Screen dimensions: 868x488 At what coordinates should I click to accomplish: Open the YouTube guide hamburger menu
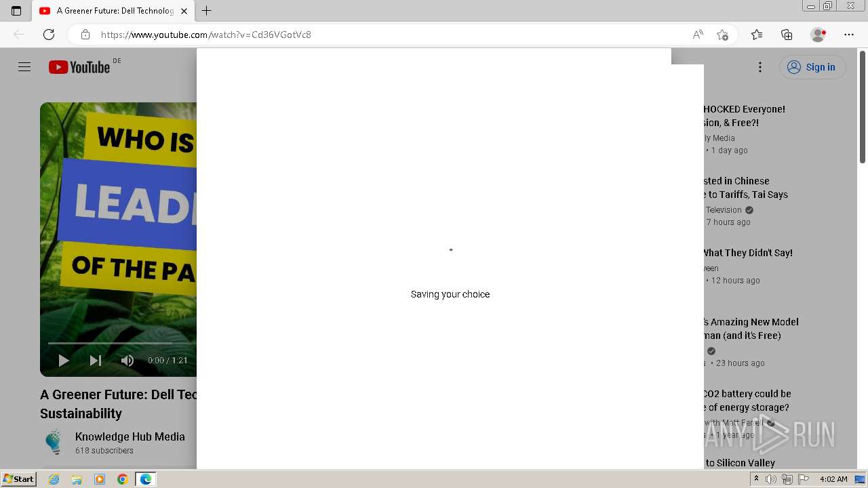(x=24, y=67)
